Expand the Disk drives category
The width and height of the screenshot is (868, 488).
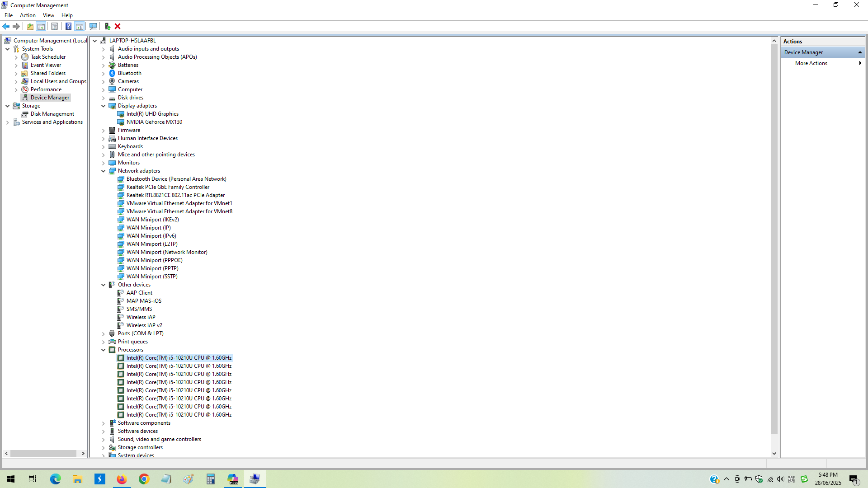104,98
